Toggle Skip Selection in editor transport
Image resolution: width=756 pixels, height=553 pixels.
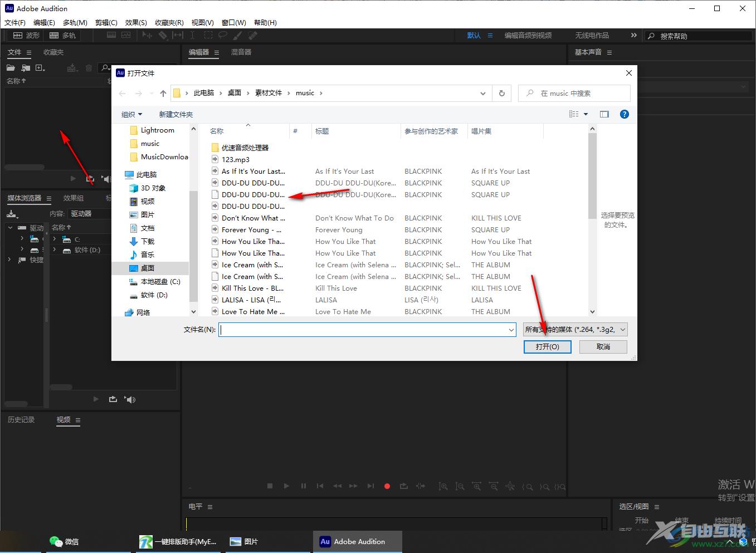[421, 486]
